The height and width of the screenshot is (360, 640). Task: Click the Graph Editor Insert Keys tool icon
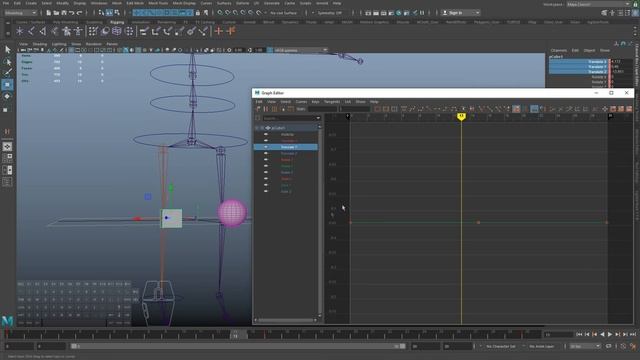point(266,109)
